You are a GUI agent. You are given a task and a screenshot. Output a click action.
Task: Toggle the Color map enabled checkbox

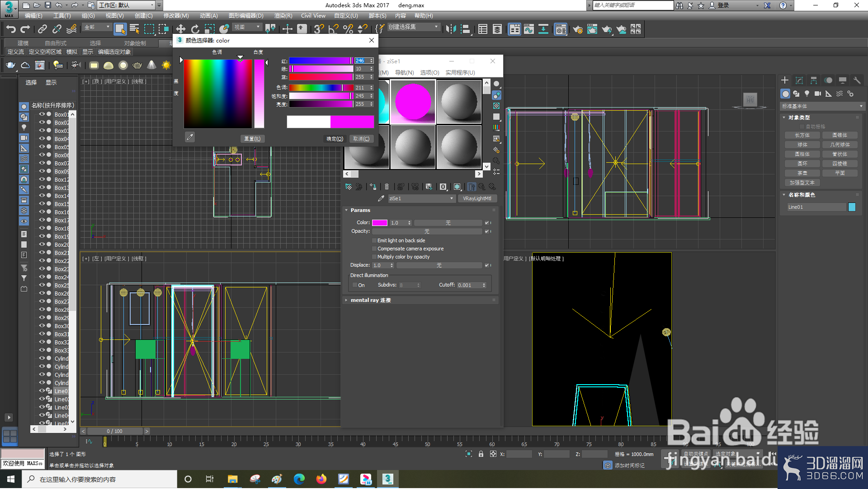point(487,223)
